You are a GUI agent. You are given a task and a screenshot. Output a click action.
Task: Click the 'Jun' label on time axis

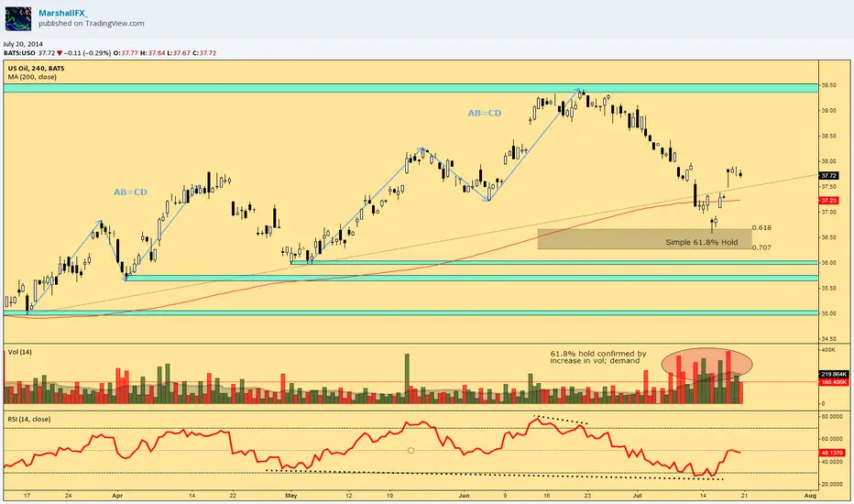pos(464,495)
